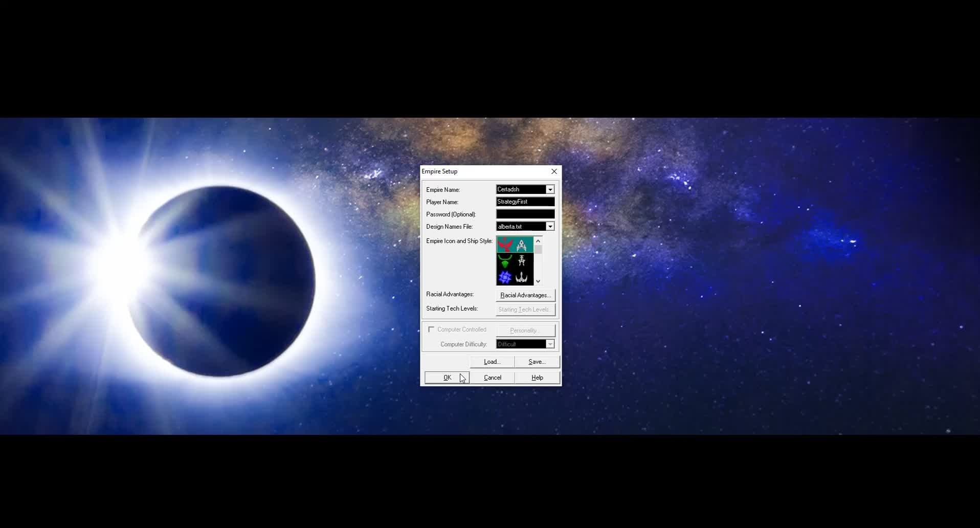This screenshot has width=980, height=528.
Task: Expand the Computer Difficulty dropdown
Action: tap(550, 344)
